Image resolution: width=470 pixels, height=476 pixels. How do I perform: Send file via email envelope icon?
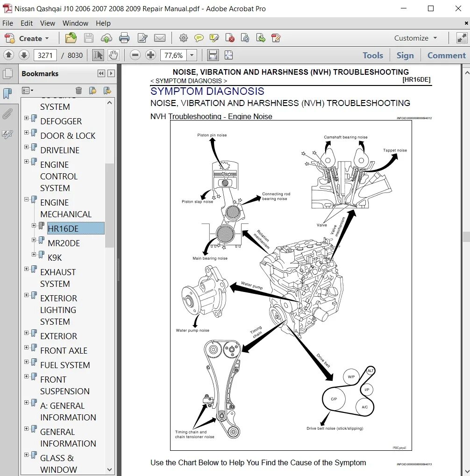(160, 38)
